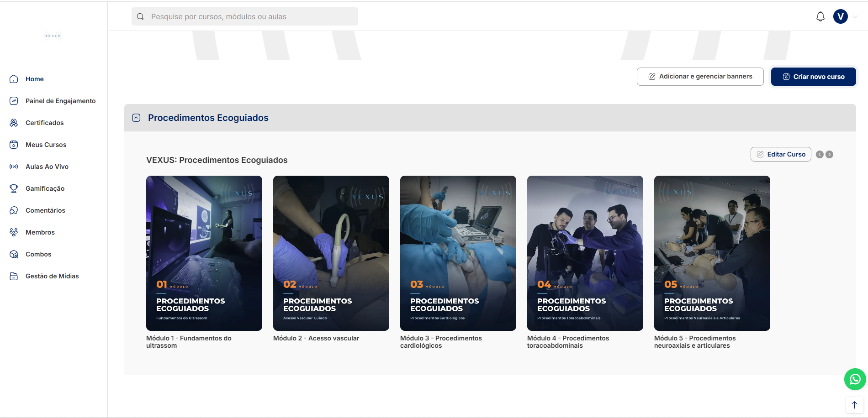Go to next course carousel arrow
This screenshot has width=868, height=418.
(829, 155)
